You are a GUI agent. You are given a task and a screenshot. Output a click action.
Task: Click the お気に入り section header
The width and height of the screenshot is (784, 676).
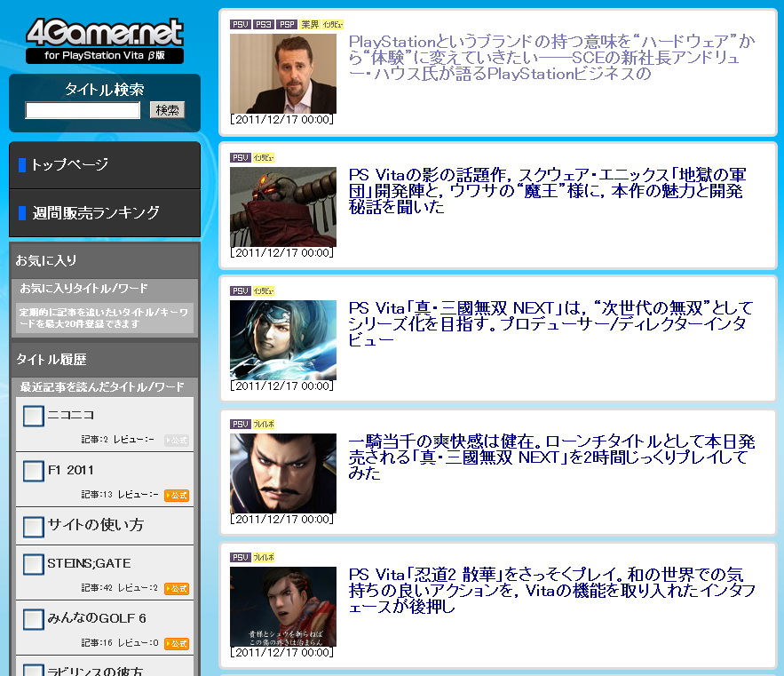[105, 260]
